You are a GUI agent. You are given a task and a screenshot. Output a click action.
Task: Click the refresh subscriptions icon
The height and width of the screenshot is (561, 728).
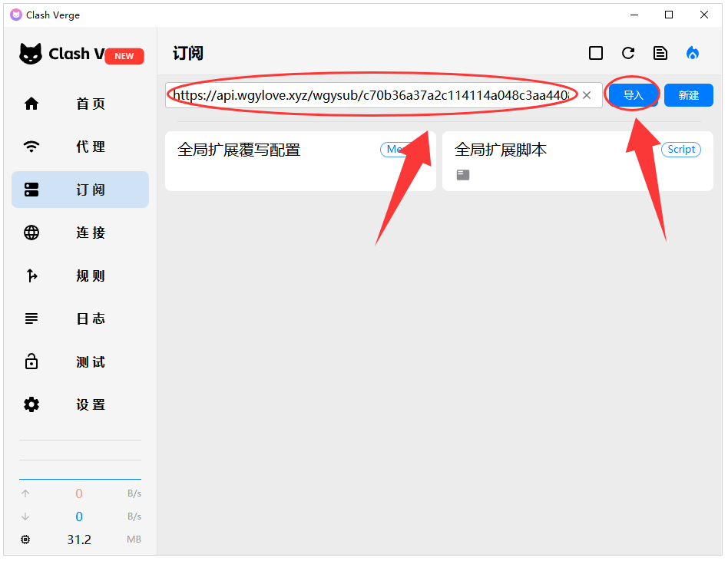[628, 53]
